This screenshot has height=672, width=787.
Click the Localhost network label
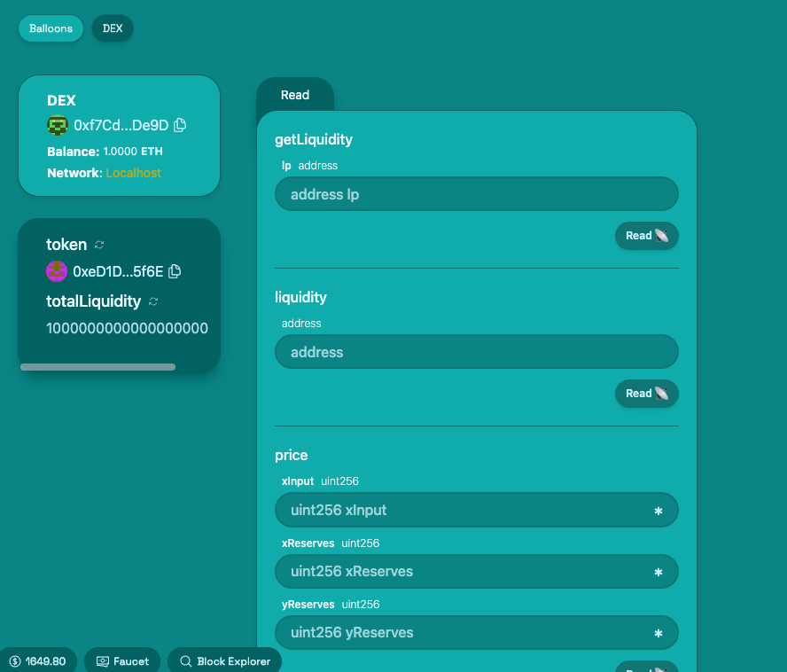click(134, 173)
